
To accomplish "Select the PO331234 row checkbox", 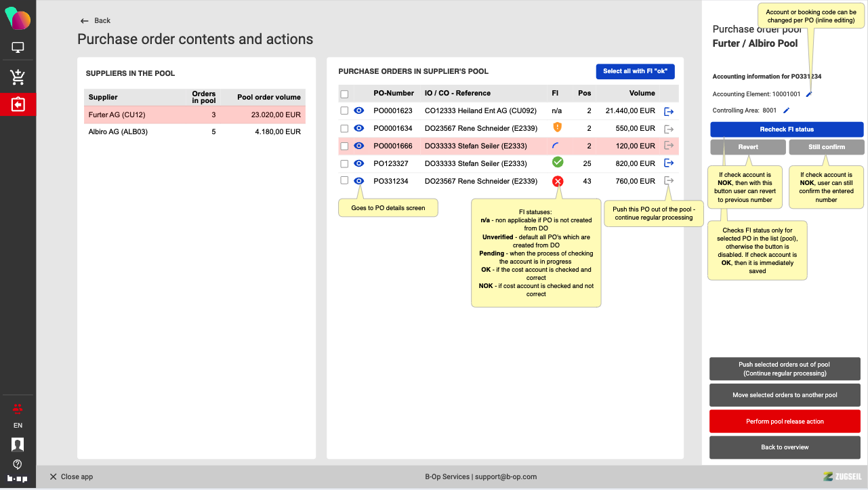I will coord(344,181).
